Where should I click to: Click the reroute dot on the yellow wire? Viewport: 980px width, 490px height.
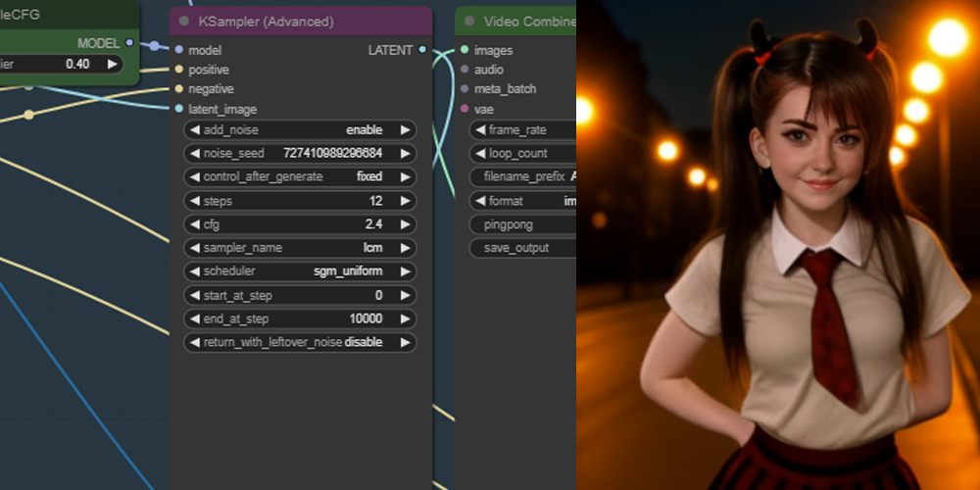click(28, 115)
